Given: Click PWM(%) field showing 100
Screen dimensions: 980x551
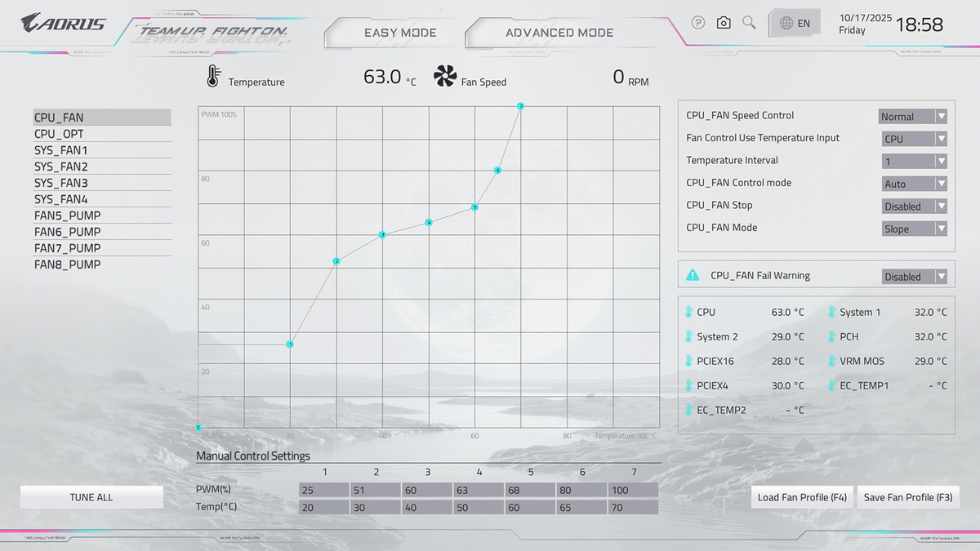Looking at the screenshot, I should coord(633,490).
